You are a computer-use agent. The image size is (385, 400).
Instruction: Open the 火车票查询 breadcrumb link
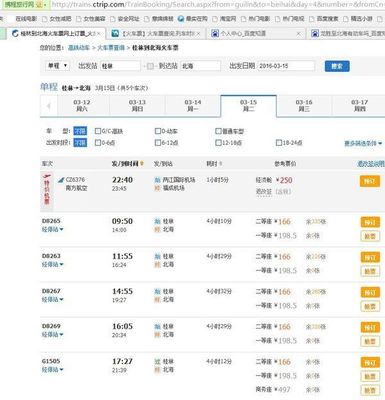pyautogui.click(x=111, y=48)
